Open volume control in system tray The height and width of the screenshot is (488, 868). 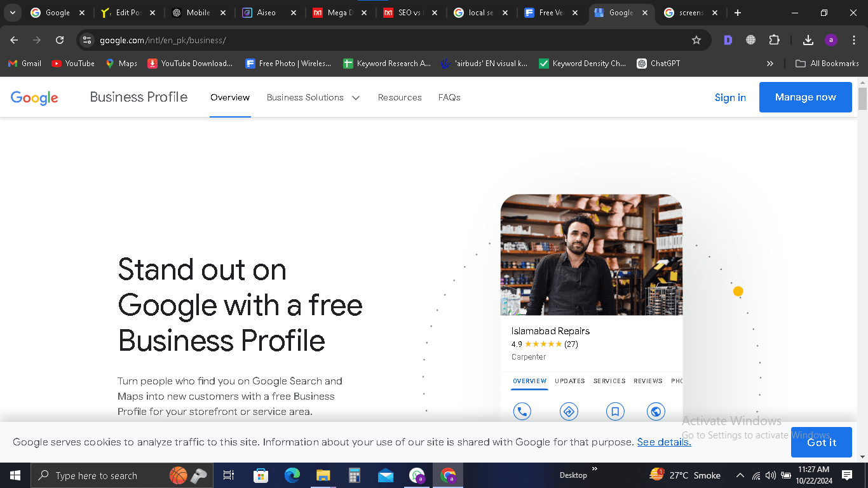tap(770, 475)
